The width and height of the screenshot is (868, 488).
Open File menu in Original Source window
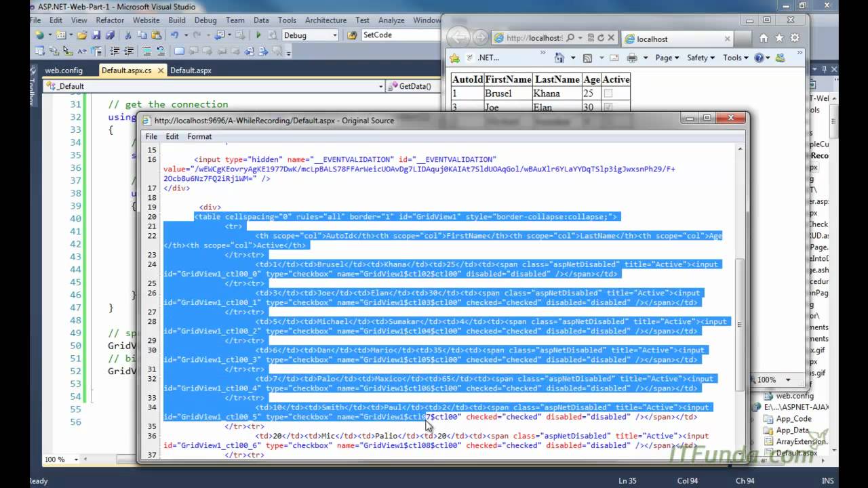pyautogui.click(x=151, y=136)
